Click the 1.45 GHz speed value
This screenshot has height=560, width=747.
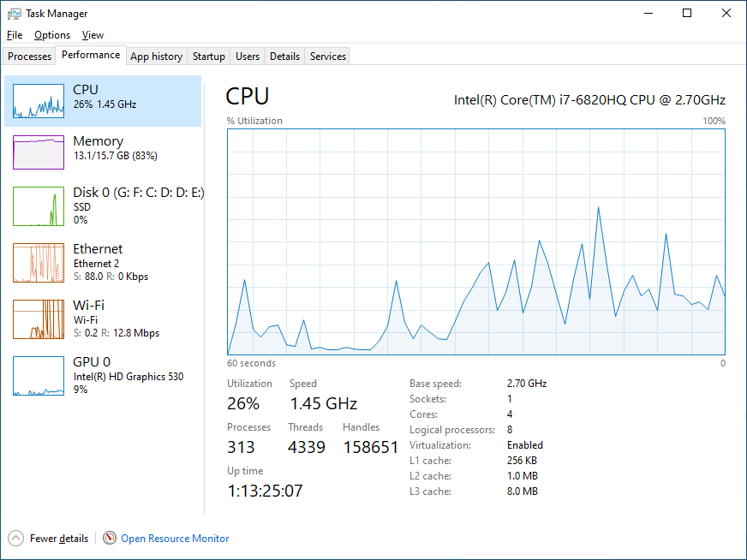pyautogui.click(x=324, y=403)
